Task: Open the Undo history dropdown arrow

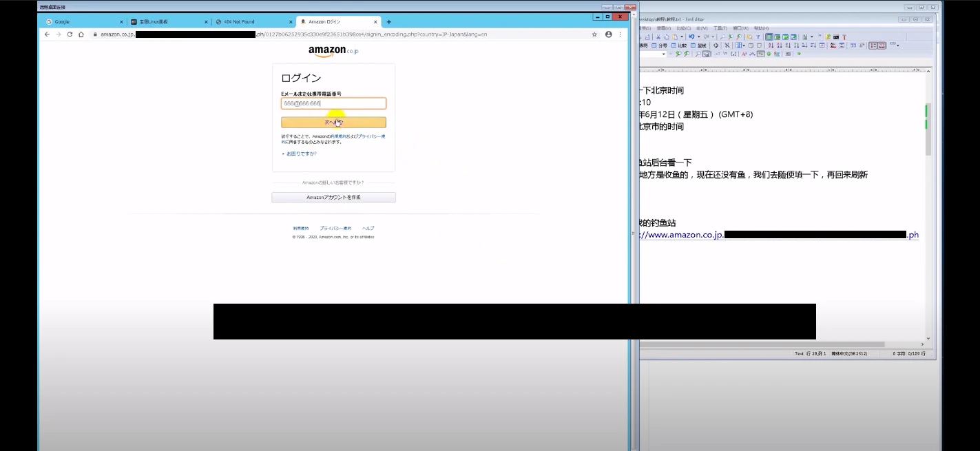Action: tap(698, 37)
